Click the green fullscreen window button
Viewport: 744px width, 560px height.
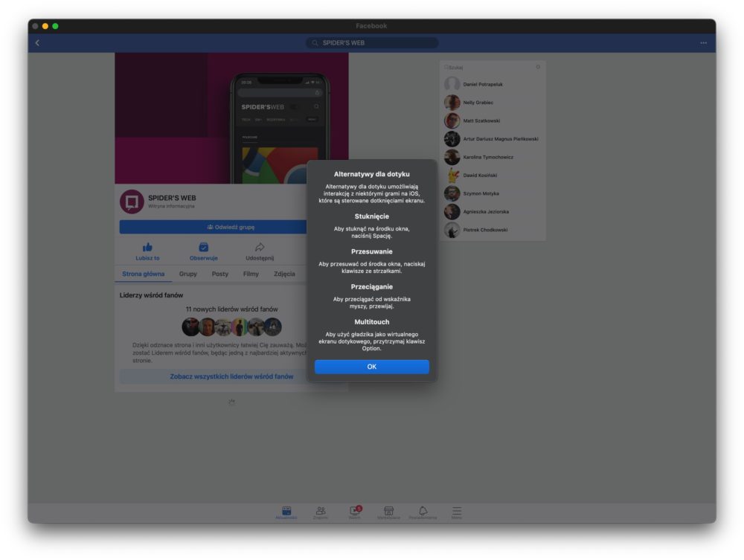pos(55,26)
